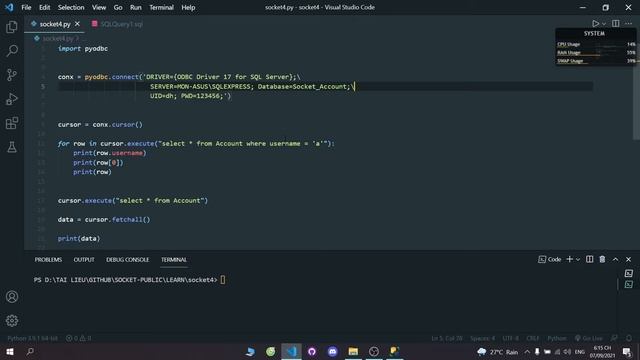This screenshot has height=360, width=640.
Task: Click the SWAP Usage bar in SYSTEM widget
Action: click(596, 61)
